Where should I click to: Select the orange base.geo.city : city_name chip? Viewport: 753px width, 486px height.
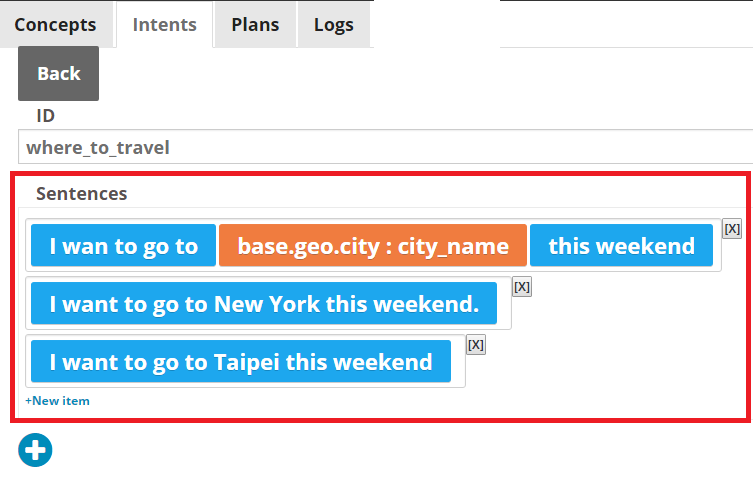373,245
